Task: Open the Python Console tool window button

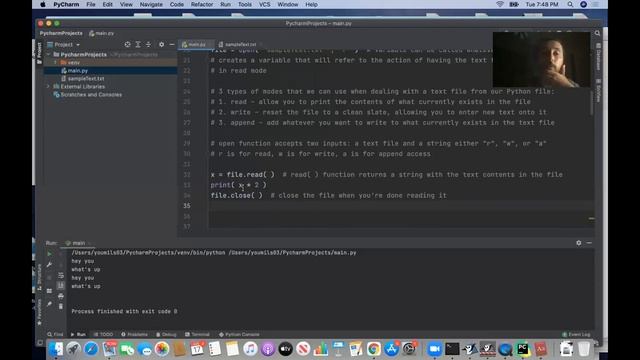Action: (x=239, y=334)
